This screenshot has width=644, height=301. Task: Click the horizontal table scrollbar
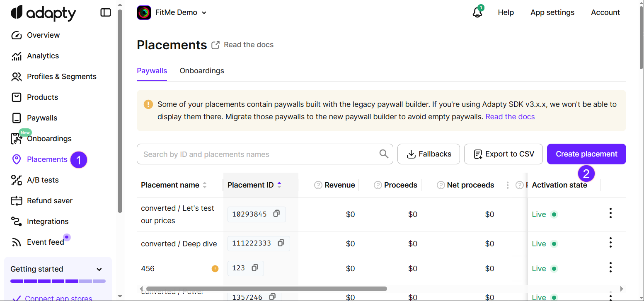pyautogui.click(x=266, y=289)
